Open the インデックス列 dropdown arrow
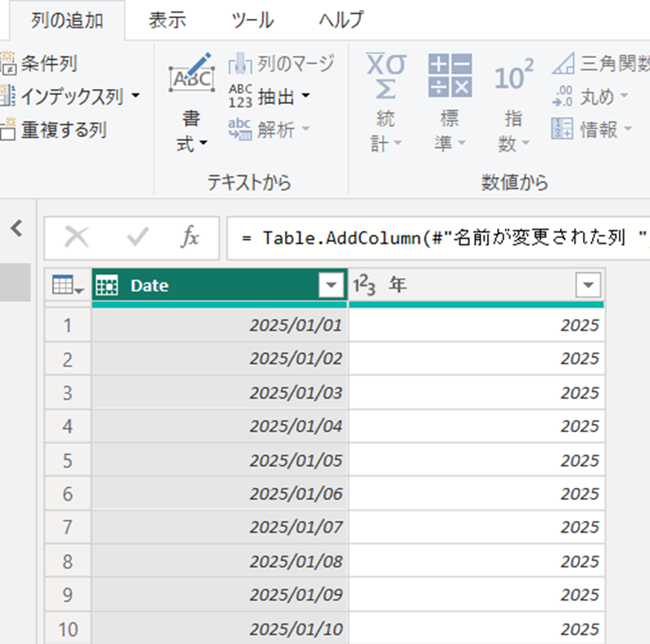Image resolution: width=650 pixels, height=644 pixels. [135, 97]
